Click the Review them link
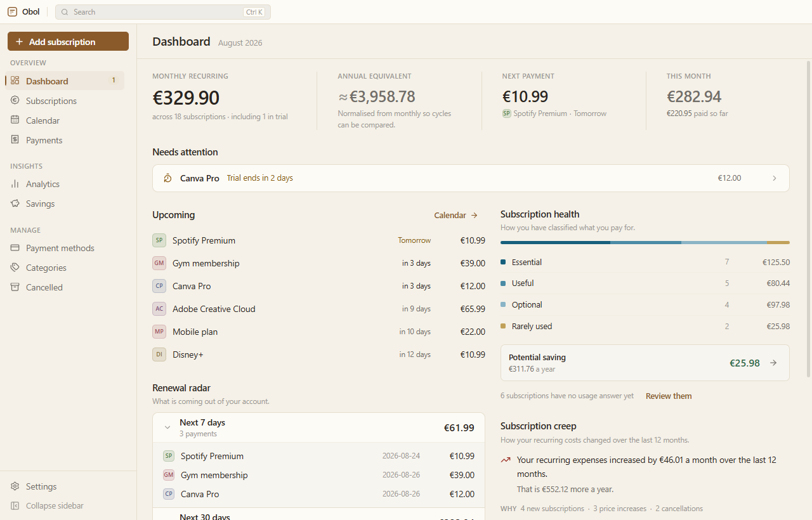This screenshot has height=520, width=812. pyautogui.click(x=669, y=396)
